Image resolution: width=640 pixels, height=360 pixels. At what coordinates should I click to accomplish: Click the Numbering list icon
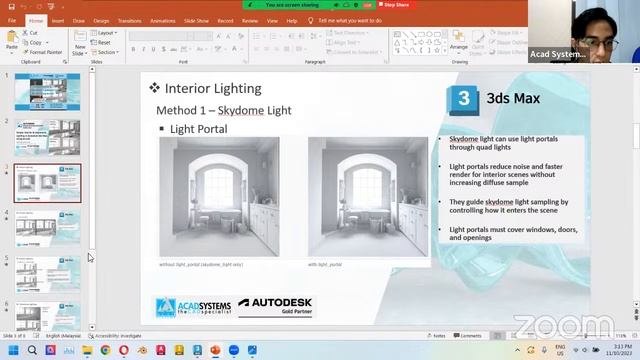273,36
